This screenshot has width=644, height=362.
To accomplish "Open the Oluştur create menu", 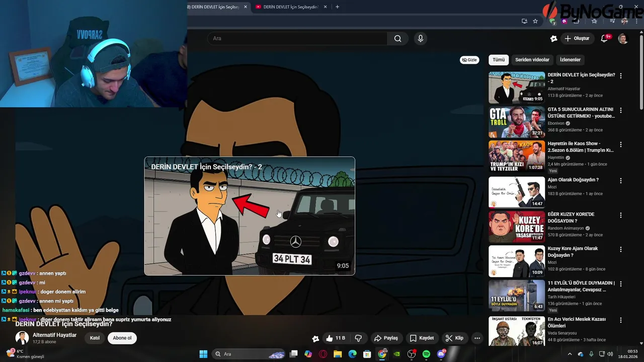I will tap(577, 38).
